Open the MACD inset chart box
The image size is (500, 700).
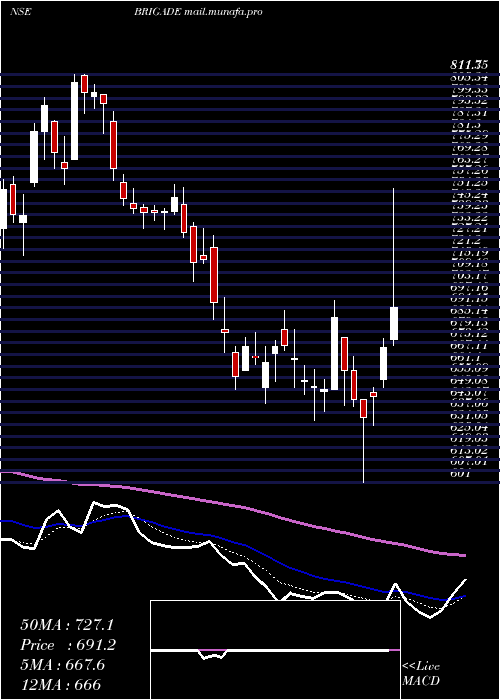275,650
